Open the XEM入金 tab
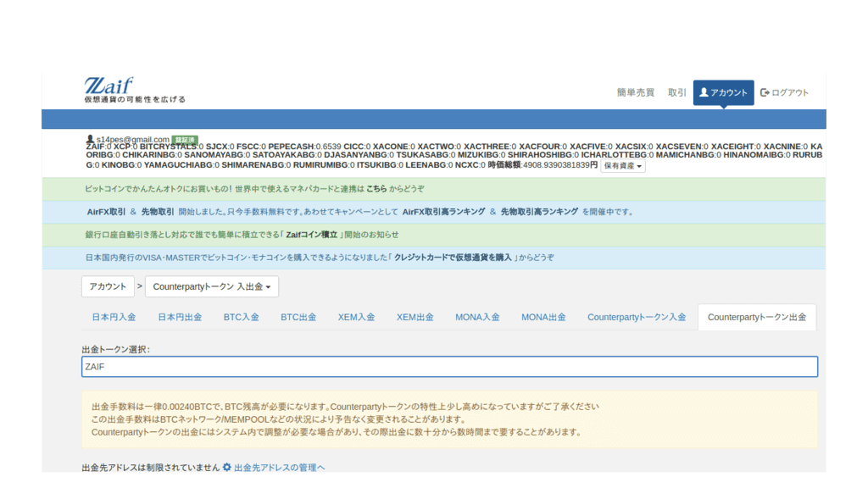Screen dimensions: 868x488 (x=356, y=318)
